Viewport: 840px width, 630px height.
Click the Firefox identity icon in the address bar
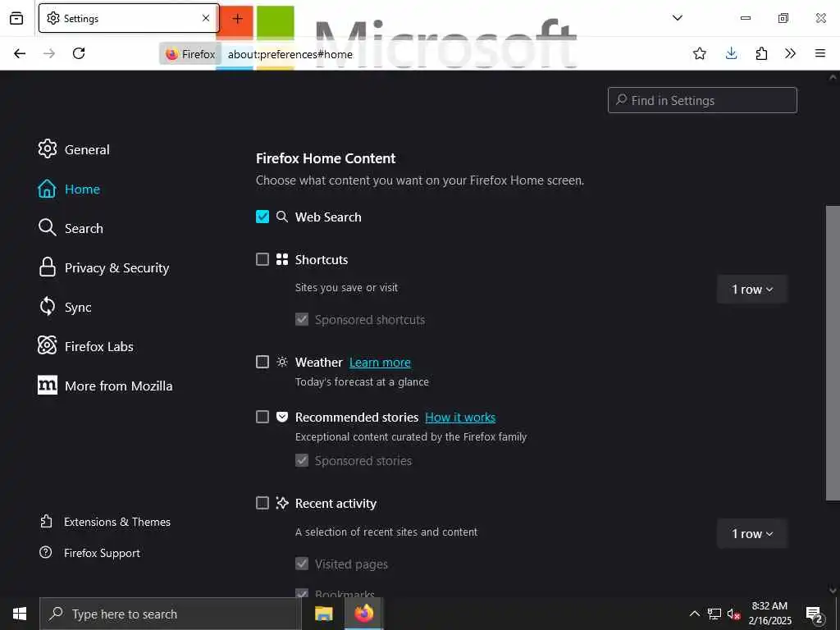(190, 54)
